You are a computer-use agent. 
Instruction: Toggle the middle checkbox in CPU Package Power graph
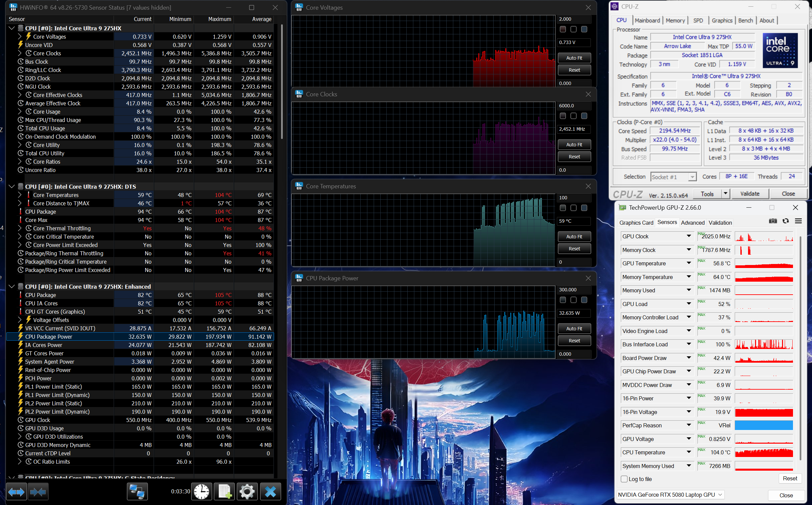tap(574, 300)
